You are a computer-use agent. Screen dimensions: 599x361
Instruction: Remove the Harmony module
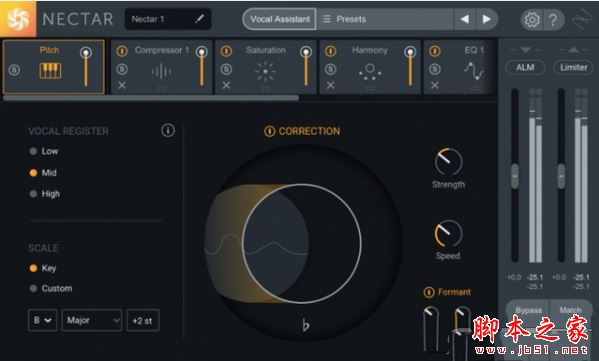330,85
